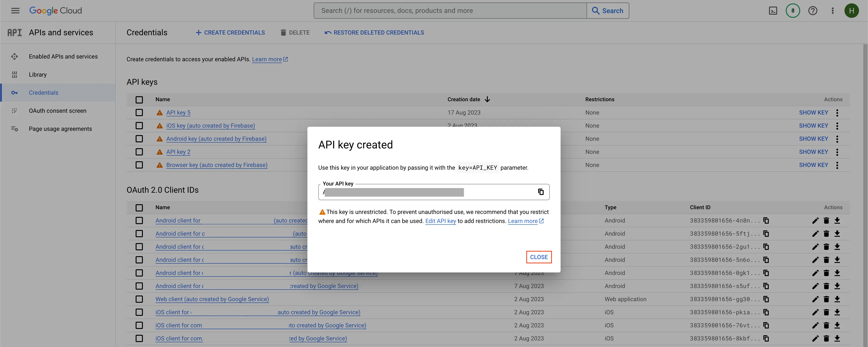Screen dimensions: 868x347
Task: Delete OAuth client with ID 0gk1
Action: pyautogui.click(x=826, y=273)
